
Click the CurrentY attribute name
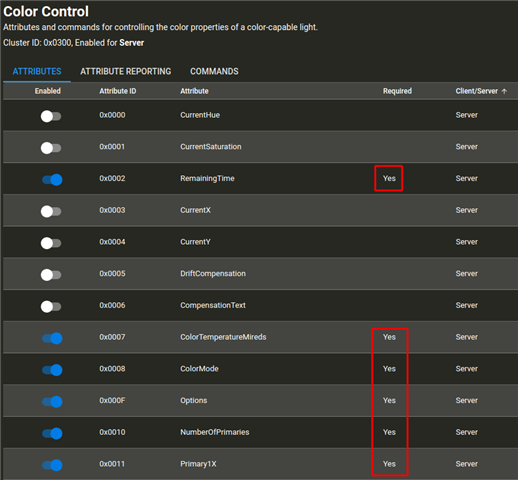(195, 242)
